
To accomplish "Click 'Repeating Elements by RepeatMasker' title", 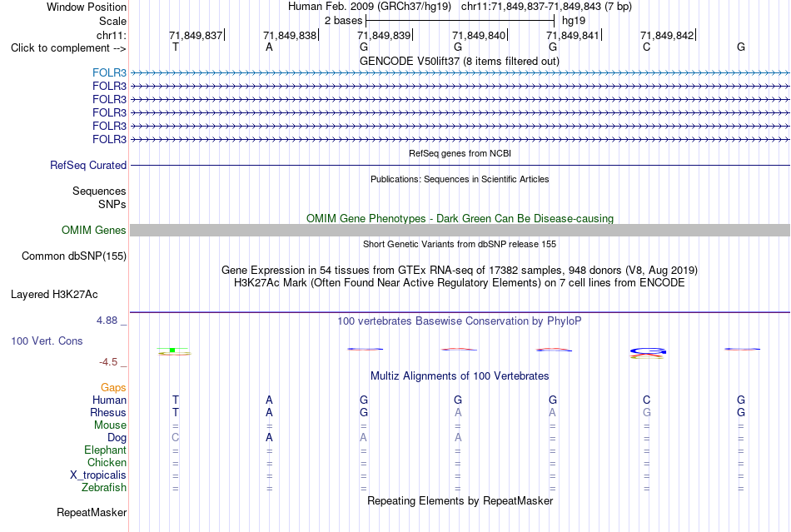I will coord(460,500).
